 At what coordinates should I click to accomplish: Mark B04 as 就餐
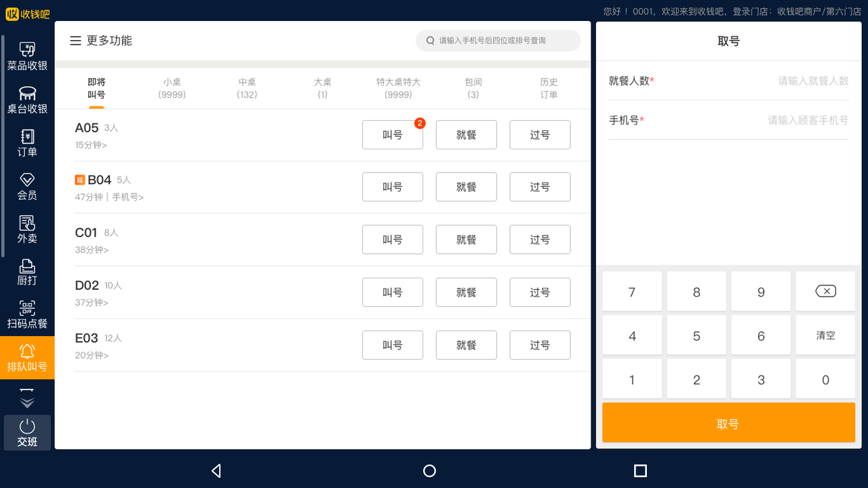point(467,187)
